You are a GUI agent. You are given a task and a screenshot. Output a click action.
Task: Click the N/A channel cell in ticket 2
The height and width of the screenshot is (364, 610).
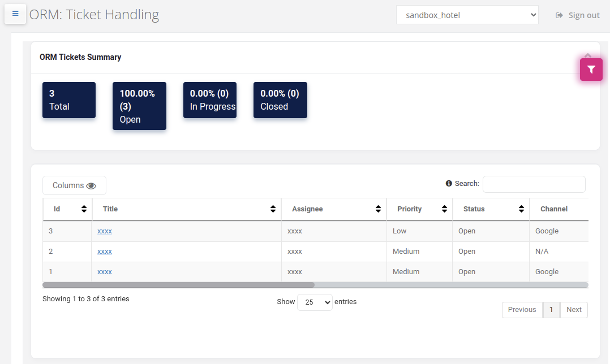coord(559,252)
